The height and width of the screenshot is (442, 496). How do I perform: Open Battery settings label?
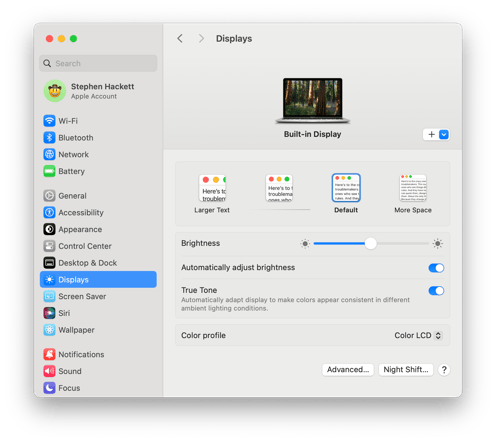point(72,171)
